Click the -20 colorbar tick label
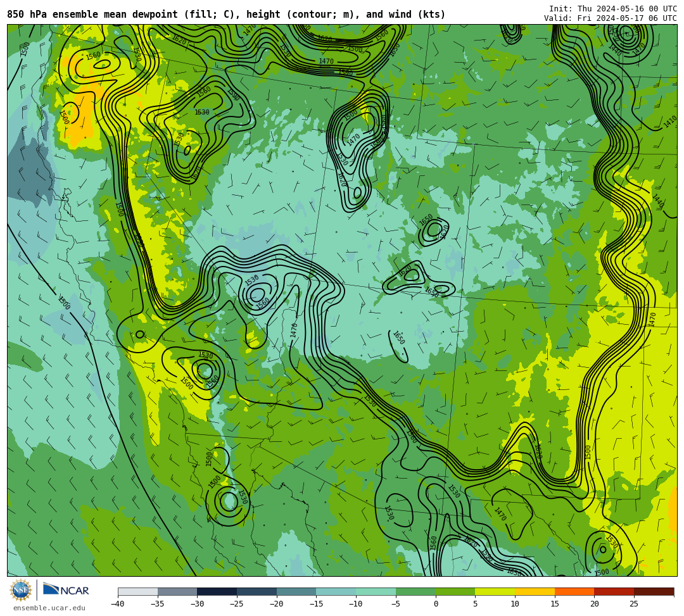The width and height of the screenshot is (684, 616). click(277, 604)
